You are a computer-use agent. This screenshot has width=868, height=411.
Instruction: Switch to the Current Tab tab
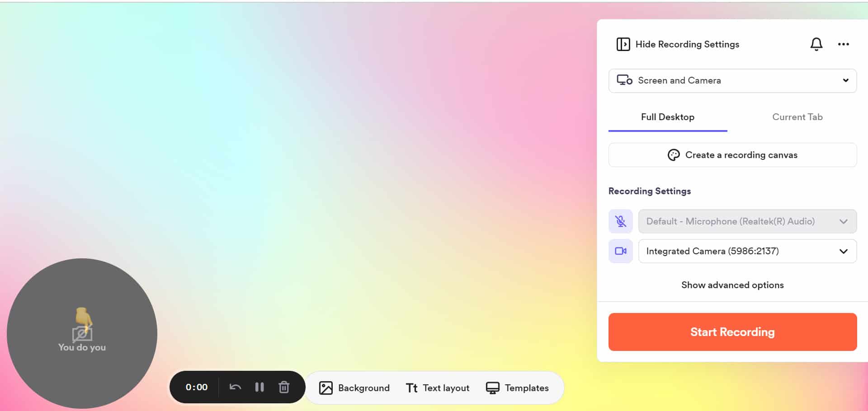point(797,117)
